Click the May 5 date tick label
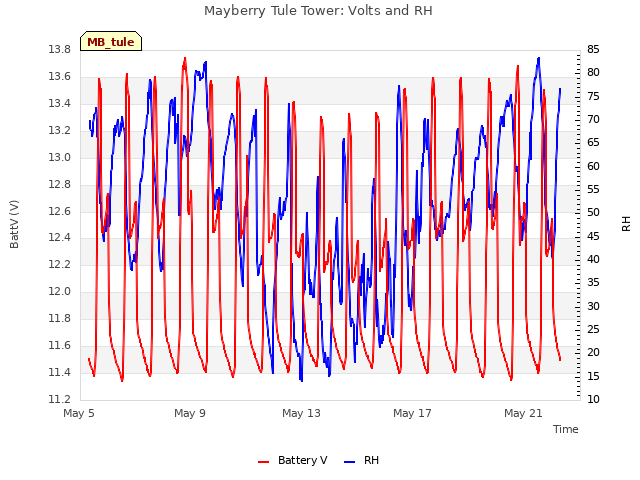 [x=79, y=413]
